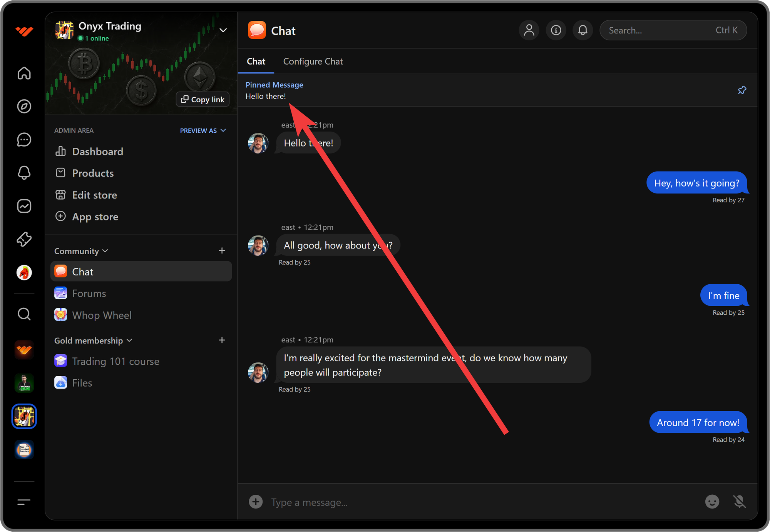This screenshot has height=532, width=770.
Task: Add app to Community with plus
Action: click(x=222, y=251)
